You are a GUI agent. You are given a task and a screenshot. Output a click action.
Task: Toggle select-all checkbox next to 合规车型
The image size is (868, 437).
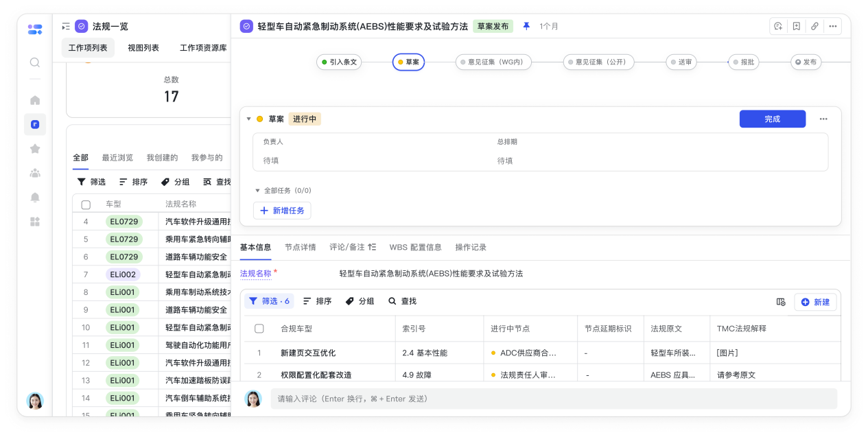click(259, 329)
